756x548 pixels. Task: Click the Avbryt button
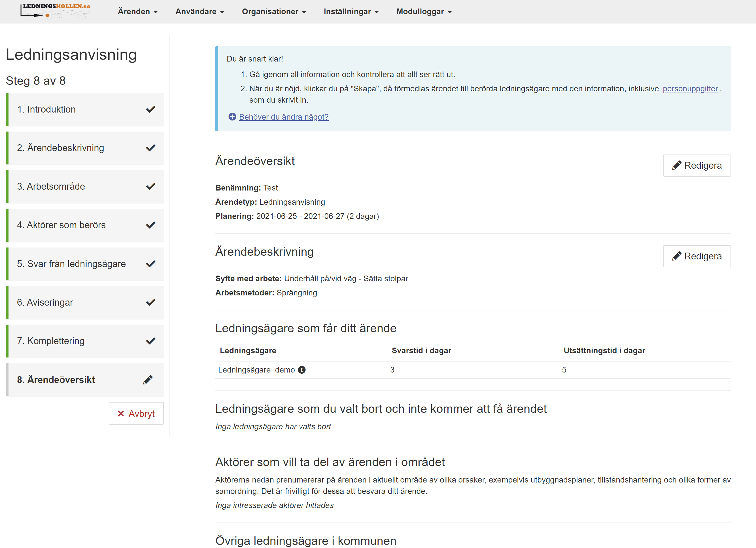136,414
